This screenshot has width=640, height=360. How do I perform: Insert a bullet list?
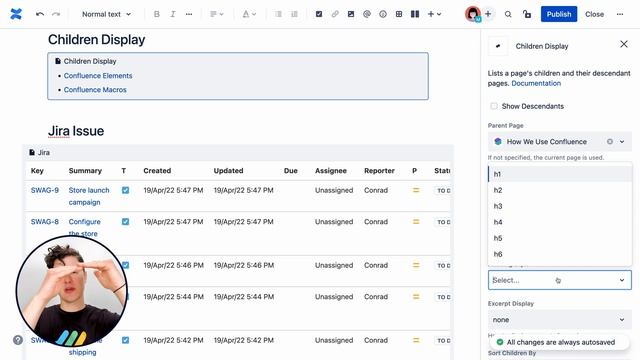pos(278,14)
